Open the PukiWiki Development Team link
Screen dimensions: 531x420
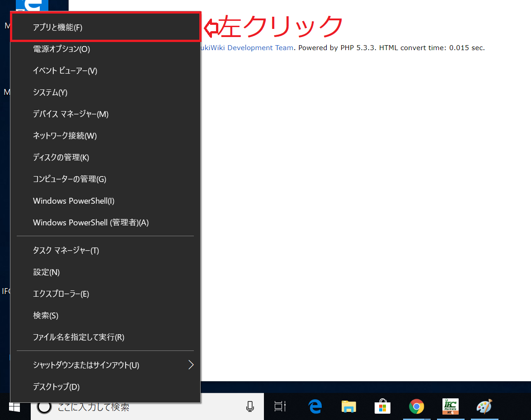pyautogui.click(x=249, y=47)
